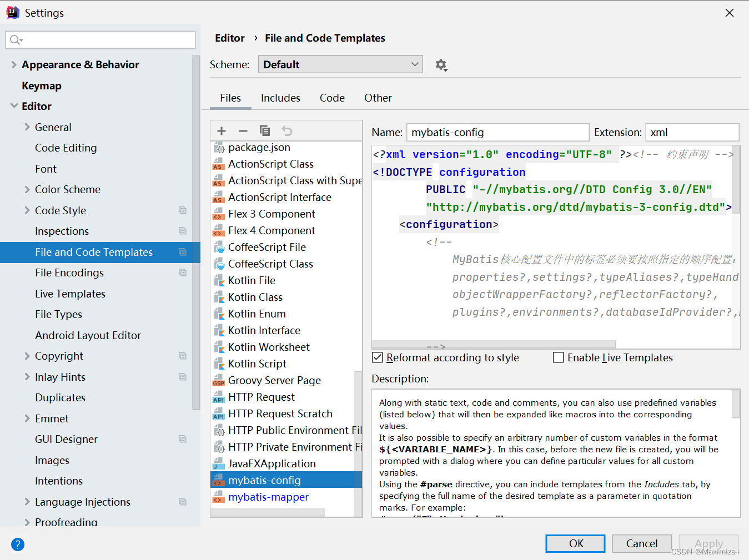Click the mybatis-mapper template icon
The height and width of the screenshot is (560, 749).
[218, 497]
